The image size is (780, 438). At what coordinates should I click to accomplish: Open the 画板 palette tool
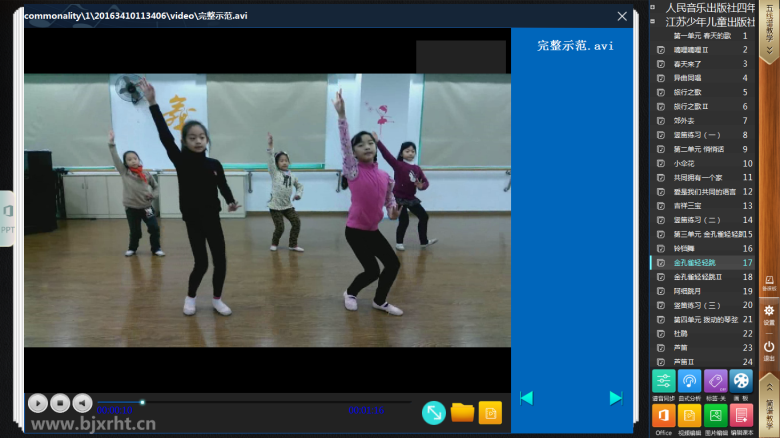tap(741, 381)
